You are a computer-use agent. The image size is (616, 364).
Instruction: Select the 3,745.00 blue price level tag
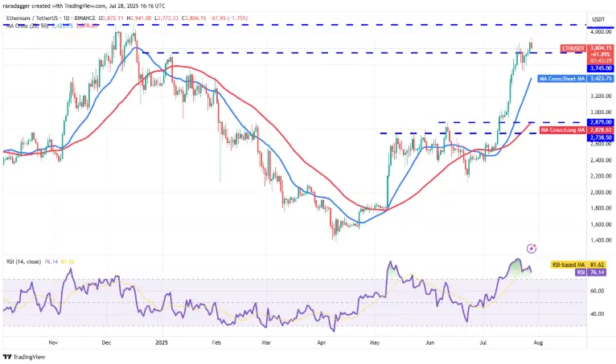(x=600, y=68)
